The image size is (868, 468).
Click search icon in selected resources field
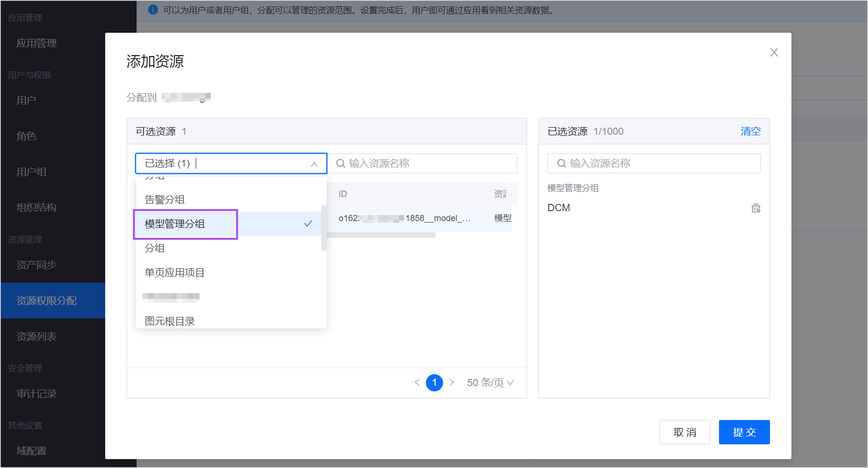point(561,164)
